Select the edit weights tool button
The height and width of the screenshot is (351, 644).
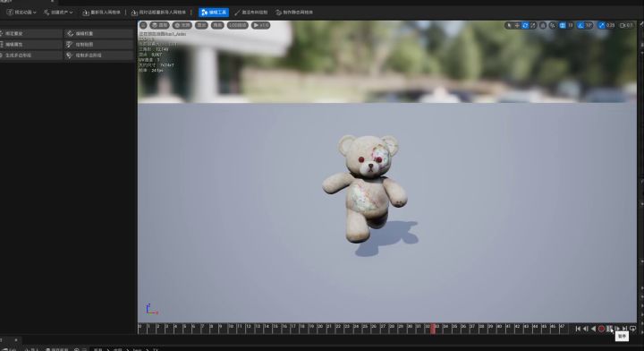tap(98, 33)
